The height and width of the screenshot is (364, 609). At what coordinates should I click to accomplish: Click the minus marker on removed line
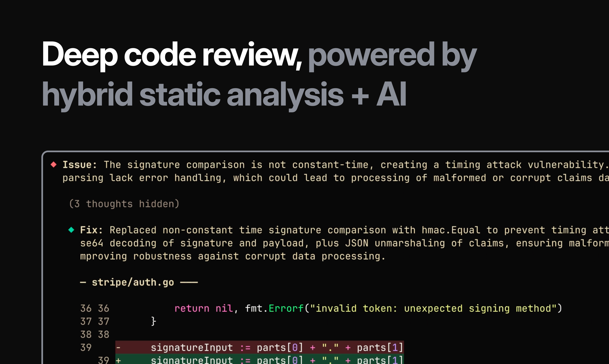(x=118, y=347)
